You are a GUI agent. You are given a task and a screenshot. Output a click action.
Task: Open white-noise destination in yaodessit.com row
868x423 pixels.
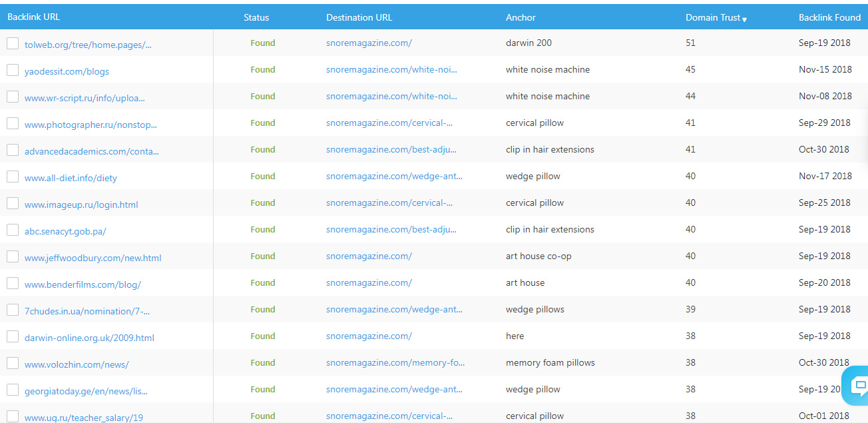[391, 69]
